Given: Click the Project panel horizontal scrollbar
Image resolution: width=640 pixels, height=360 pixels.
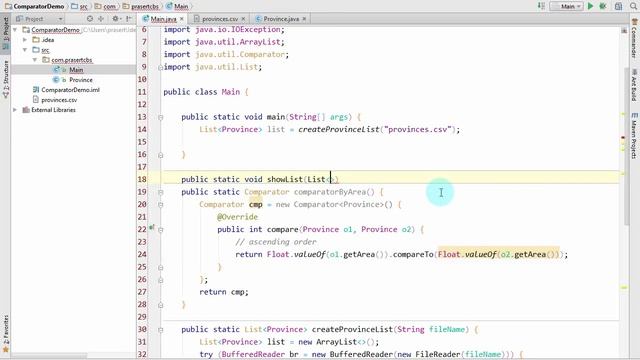Looking at the screenshot, I should click(49, 356).
